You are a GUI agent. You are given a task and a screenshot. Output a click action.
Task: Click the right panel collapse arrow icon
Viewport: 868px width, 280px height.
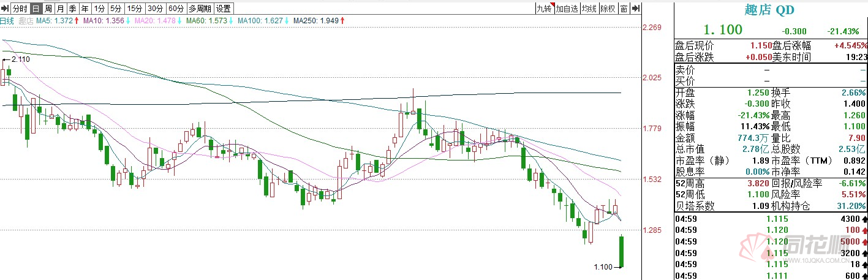(x=636, y=9)
